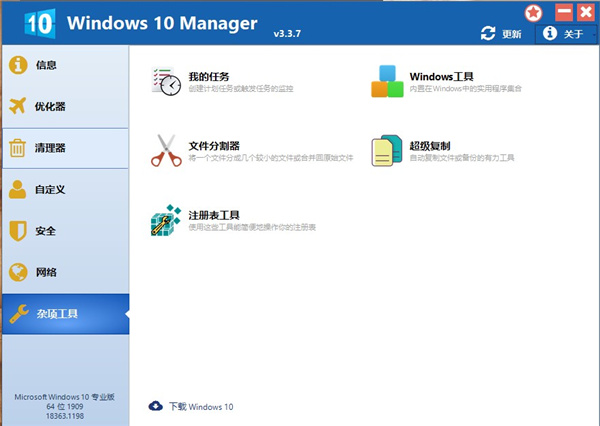
Task: Click the 下载 Windows 10 link
Action: point(201,406)
